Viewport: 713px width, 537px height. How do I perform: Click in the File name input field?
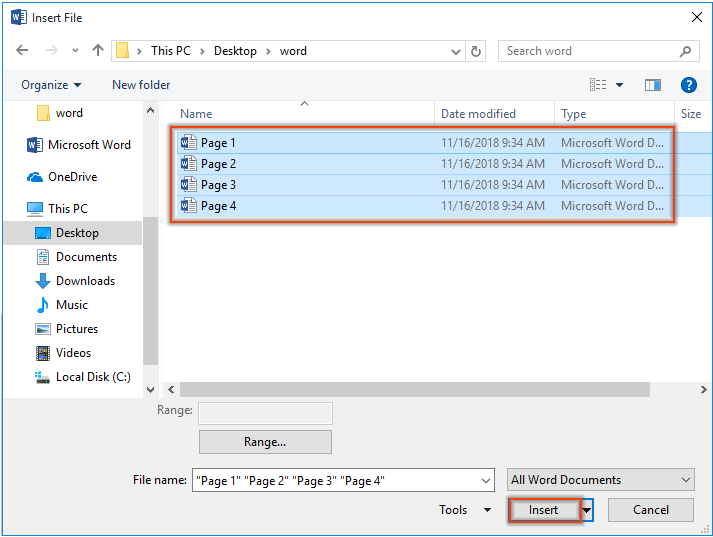pos(340,480)
